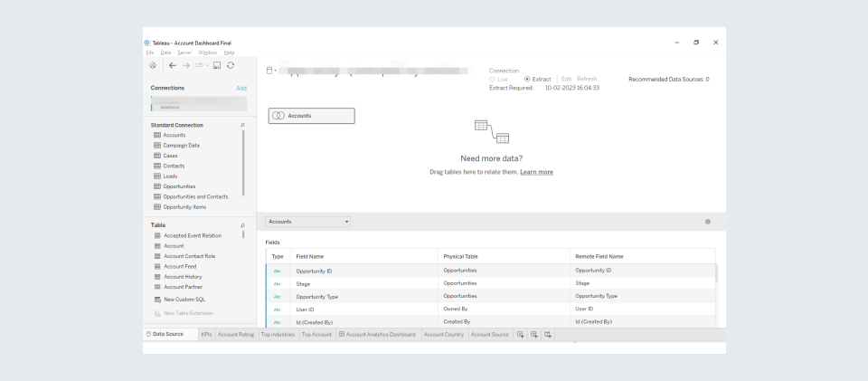The height and width of the screenshot is (381, 868).
Task: Open the Learn more link
Action: [x=536, y=172]
